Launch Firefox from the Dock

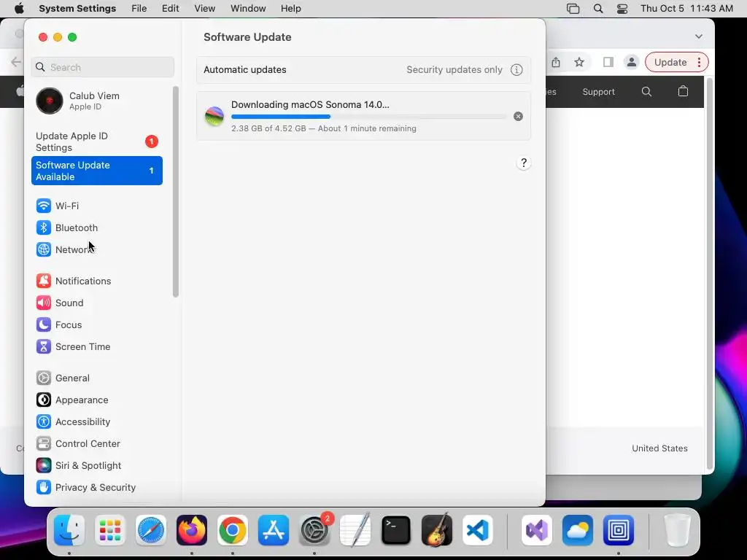point(192,530)
